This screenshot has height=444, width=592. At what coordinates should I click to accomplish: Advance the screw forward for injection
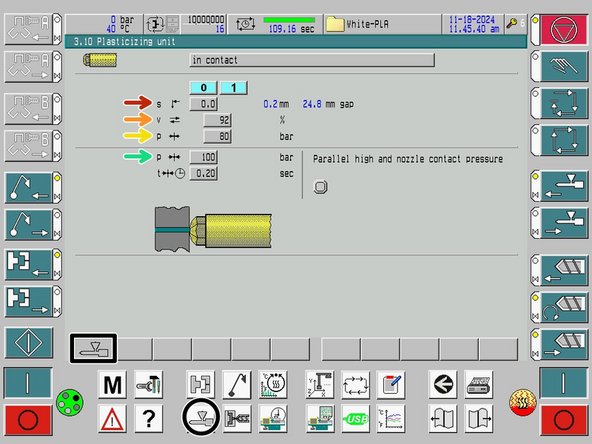(564, 270)
